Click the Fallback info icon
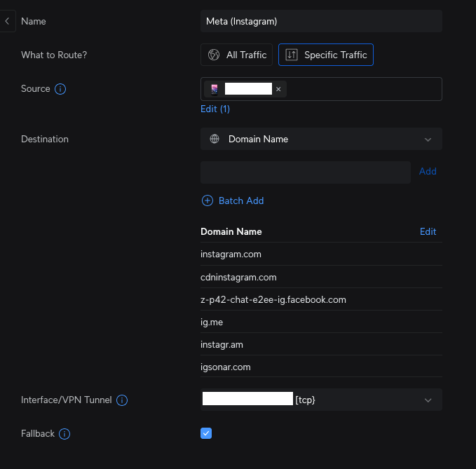 click(64, 434)
